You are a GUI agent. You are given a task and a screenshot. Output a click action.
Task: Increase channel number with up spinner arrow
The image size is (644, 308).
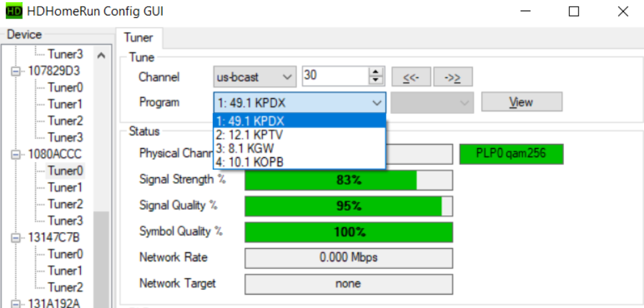click(x=378, y=72)
